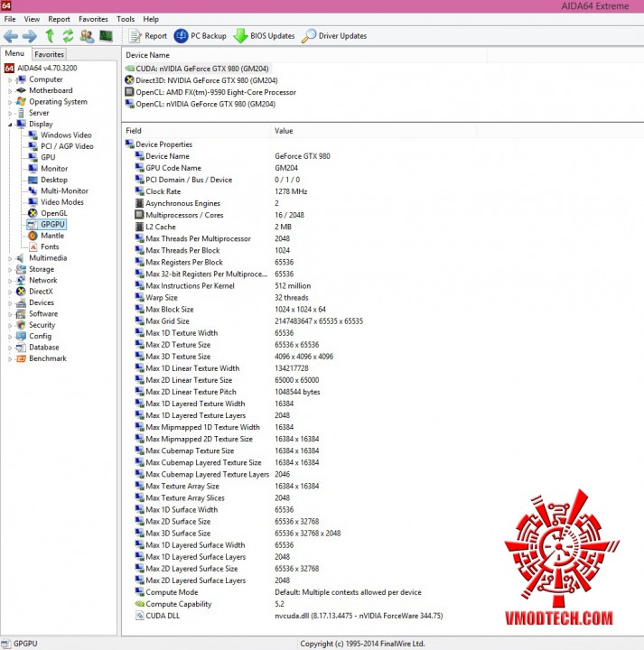Screen dimensions: 644x650
Task: Select the Warp Size row
Action: coord(221,298)
